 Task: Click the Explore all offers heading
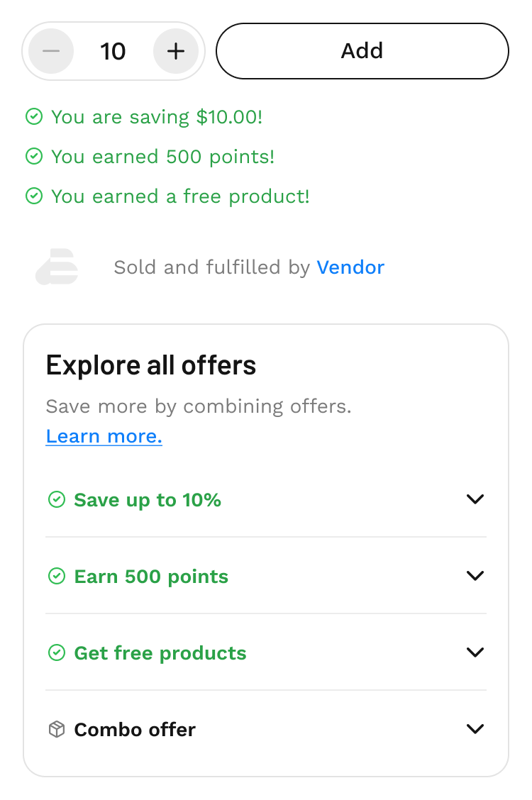coord(151,365)
